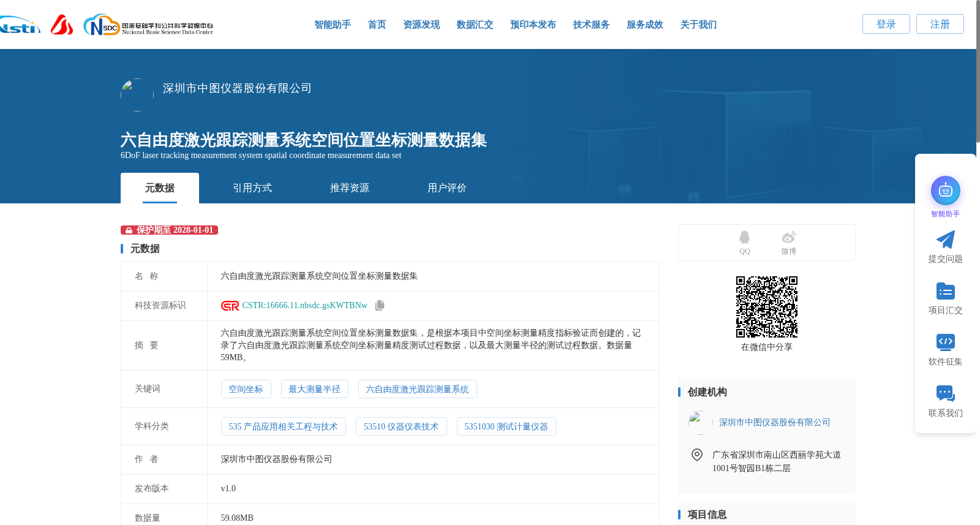Open 数据汇交 navigation item
Screen dimensions: 980x525
pyautogui.click(x=475, y=25)
